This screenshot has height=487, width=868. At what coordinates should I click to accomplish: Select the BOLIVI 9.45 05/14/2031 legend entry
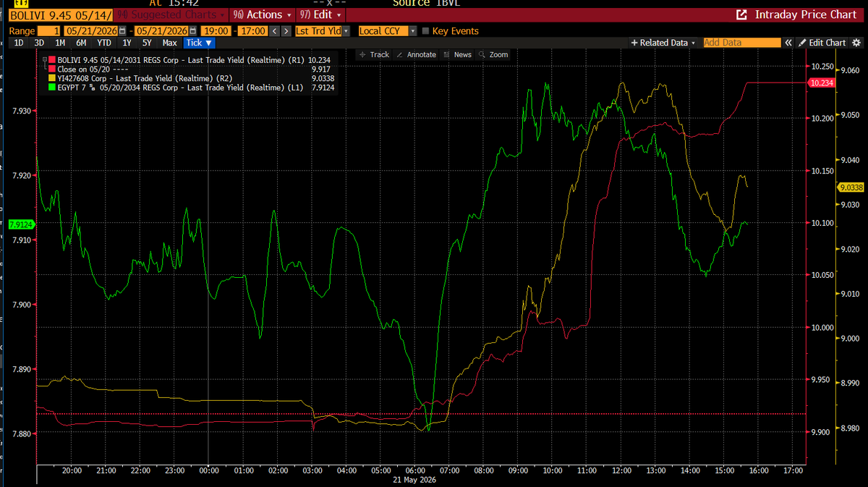click(x=182, y=60)
